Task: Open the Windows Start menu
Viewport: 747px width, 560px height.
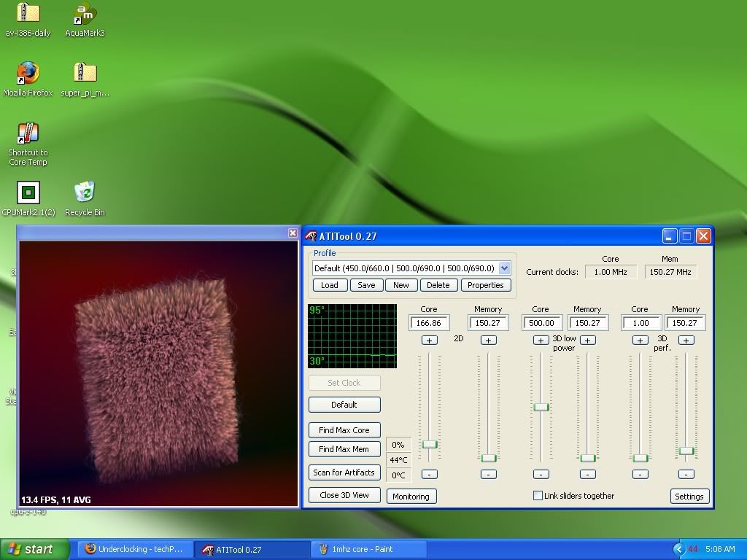Action: coord(35,549)
